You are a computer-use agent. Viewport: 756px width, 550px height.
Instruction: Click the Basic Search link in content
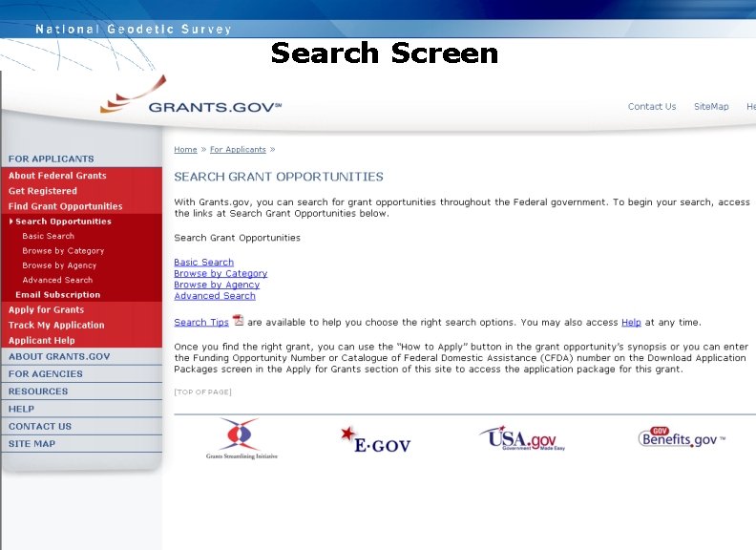pyautogui.click(x=204, y=262)
